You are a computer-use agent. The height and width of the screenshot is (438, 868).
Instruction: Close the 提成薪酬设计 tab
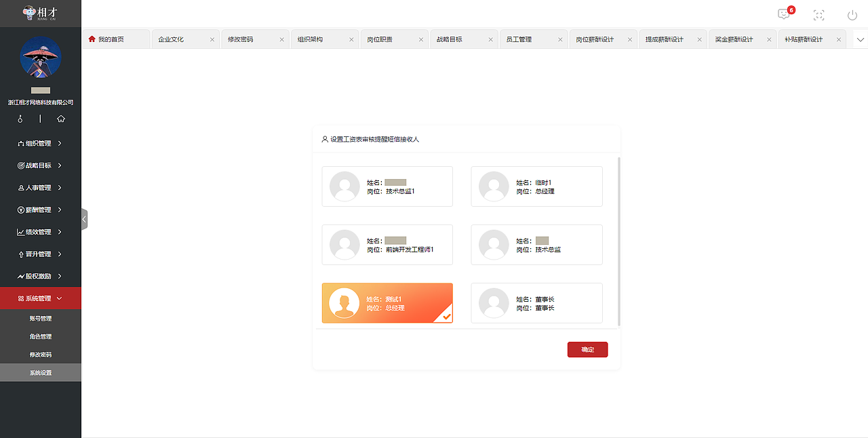[x=700, y=39]
